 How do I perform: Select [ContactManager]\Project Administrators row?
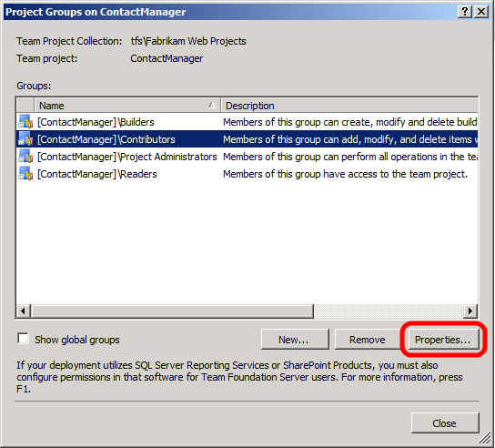247,157
